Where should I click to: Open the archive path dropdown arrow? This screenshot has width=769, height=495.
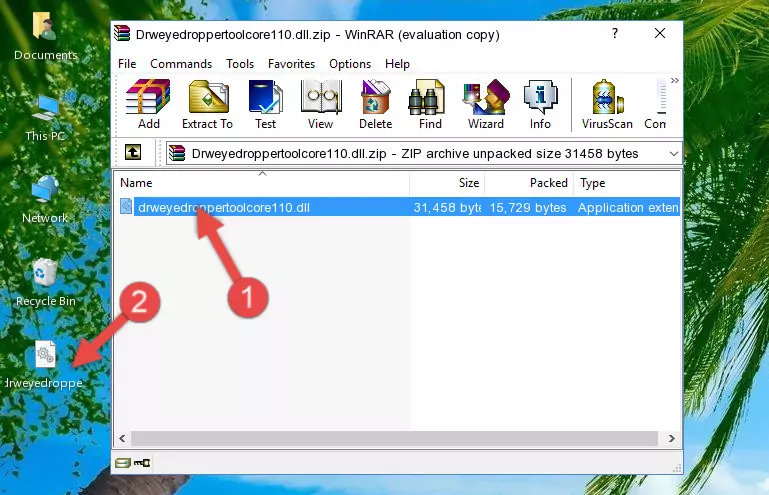[x=674, y=154]
